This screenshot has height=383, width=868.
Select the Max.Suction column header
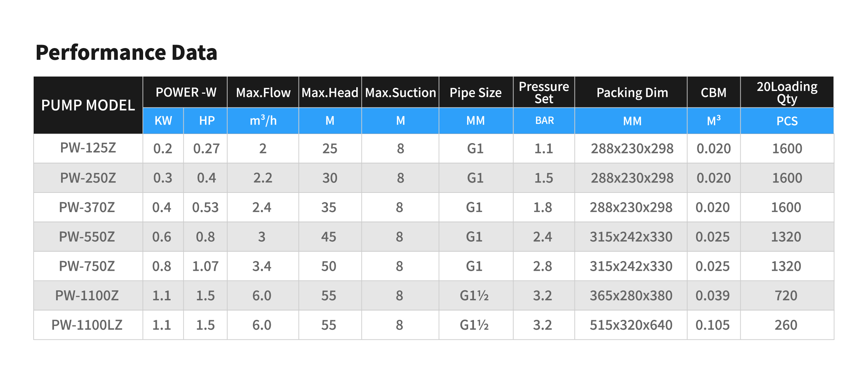401,92
